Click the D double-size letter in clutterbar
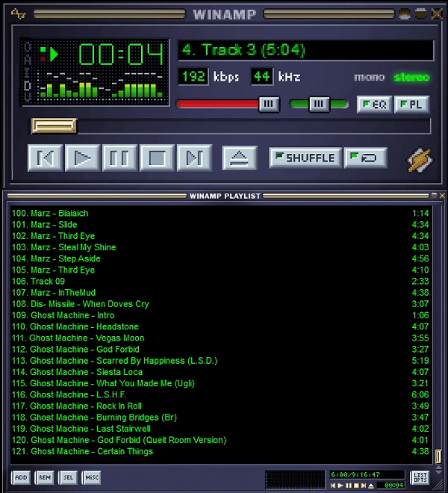 click(x=28, y=85)
